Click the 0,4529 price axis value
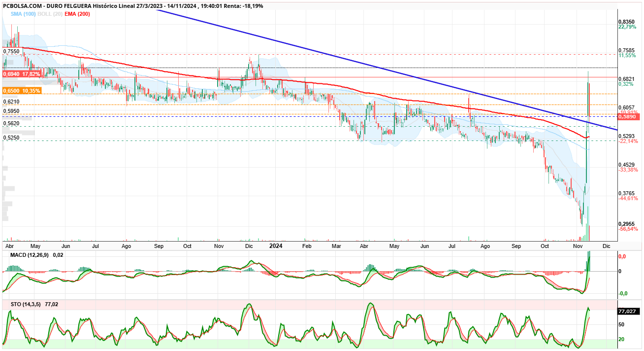 pos(627,165)
